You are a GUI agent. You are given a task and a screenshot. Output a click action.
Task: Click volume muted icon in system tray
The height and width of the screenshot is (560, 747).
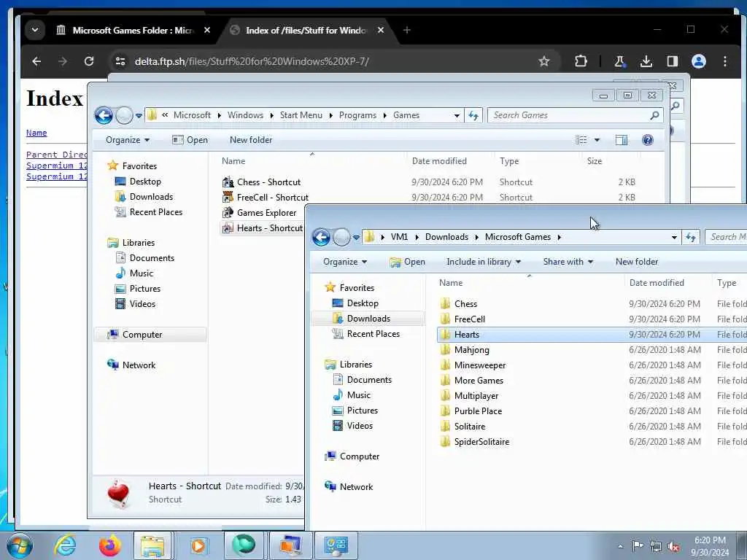coord(673,547)
